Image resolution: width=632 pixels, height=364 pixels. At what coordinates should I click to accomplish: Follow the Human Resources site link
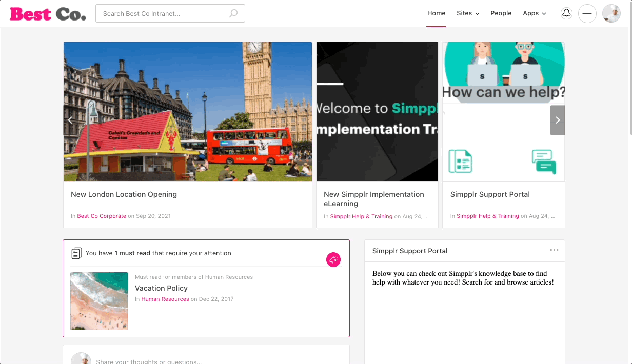click(165, 299)
